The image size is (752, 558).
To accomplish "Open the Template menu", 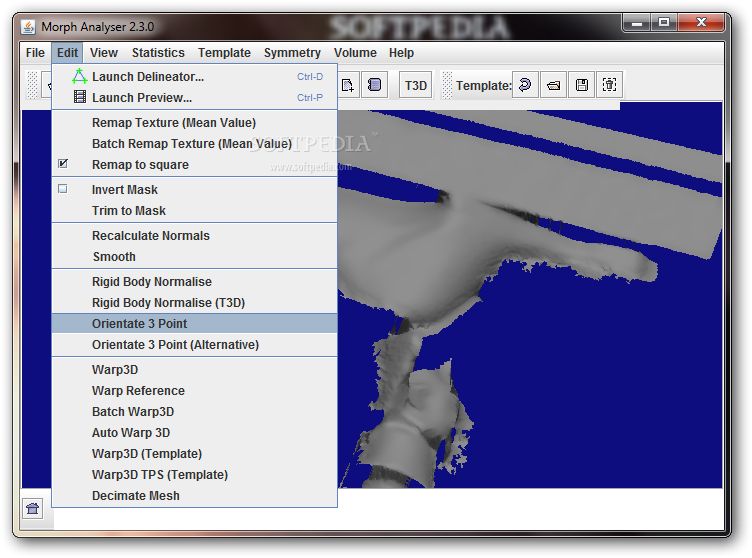I will [224, 53].
